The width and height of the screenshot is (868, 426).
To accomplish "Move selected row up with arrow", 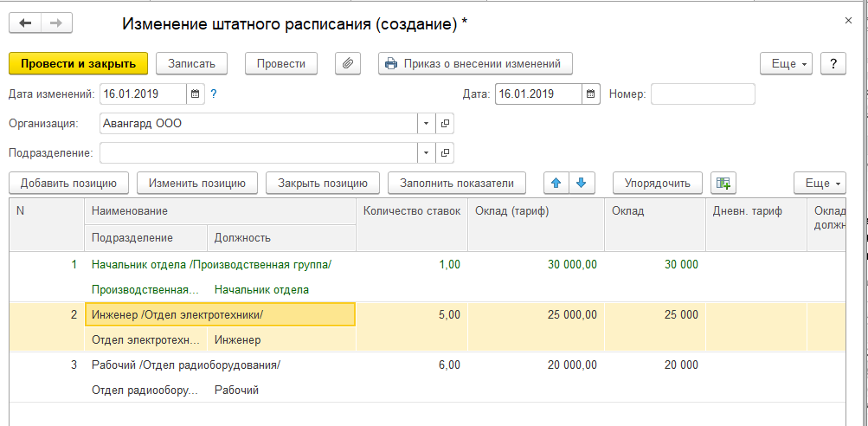I will click(556, 183).
